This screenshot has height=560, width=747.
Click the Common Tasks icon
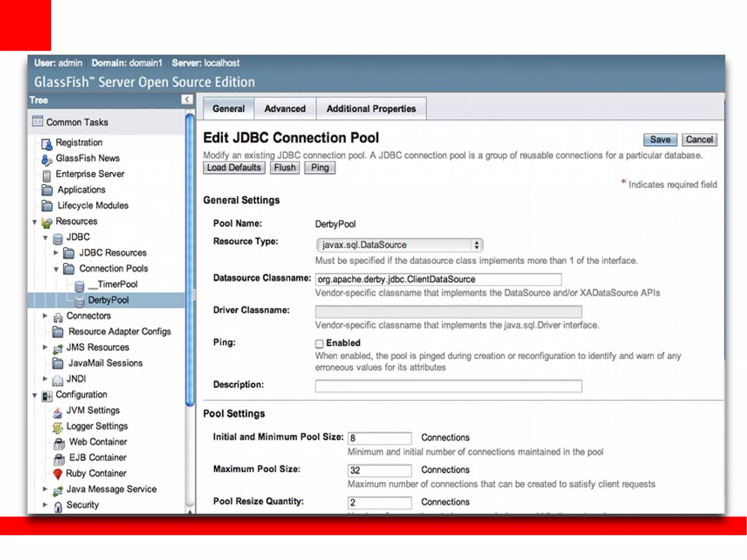(x=38, y=121)
